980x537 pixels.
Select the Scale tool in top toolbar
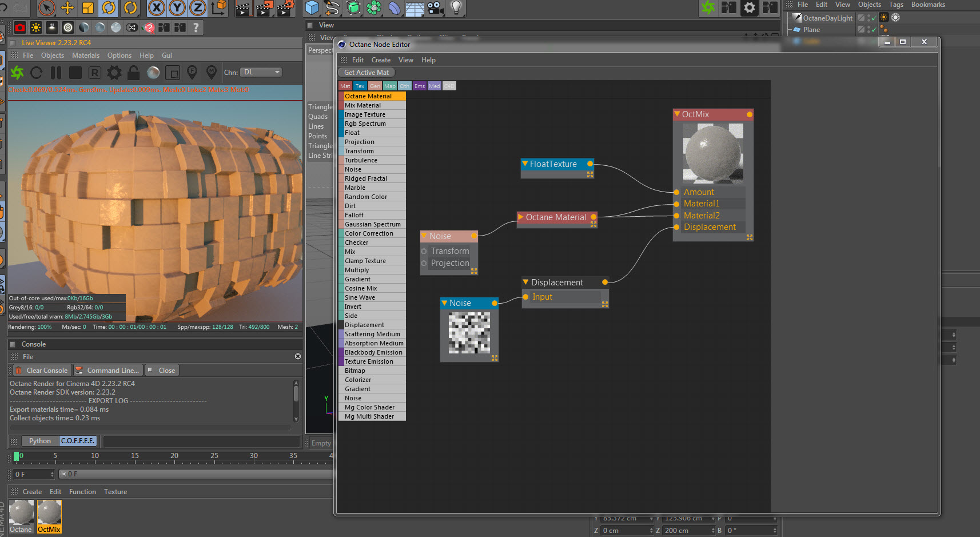coord(88,7)
